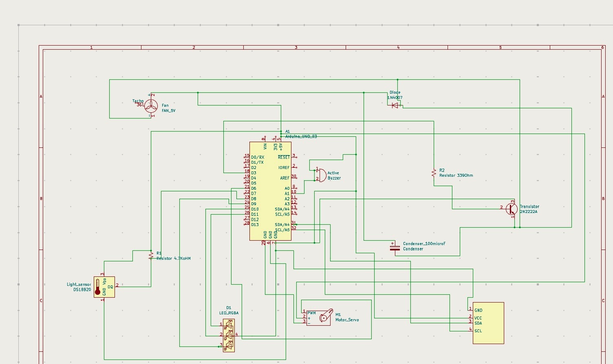The width and height of the screenshot is (613, 364).
Task: Click the I2C module with GND/VCC/SDA/SCL pins
Action: (x=488, y=323)
